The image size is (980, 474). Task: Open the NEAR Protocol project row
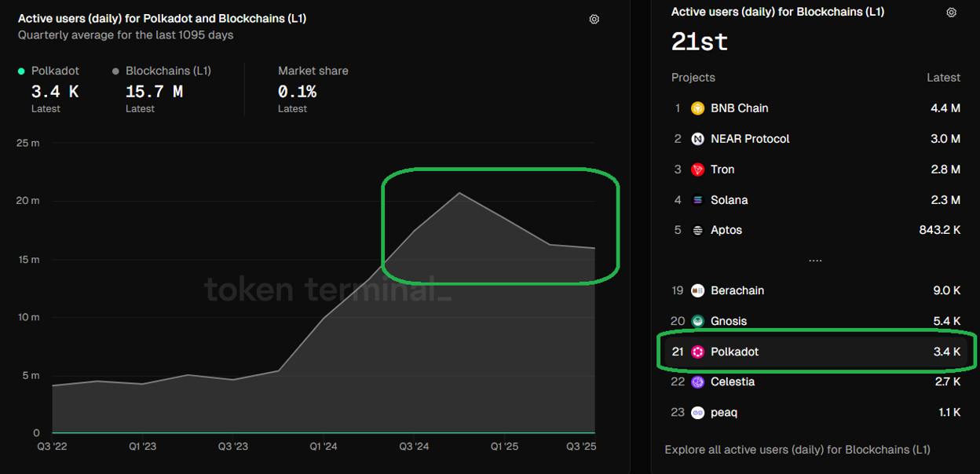click(817, 139)
